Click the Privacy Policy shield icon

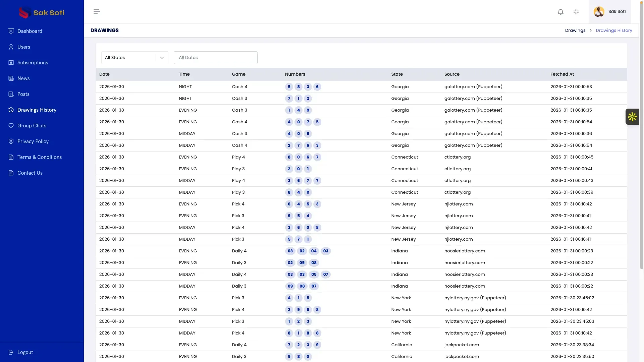(11, 141)
